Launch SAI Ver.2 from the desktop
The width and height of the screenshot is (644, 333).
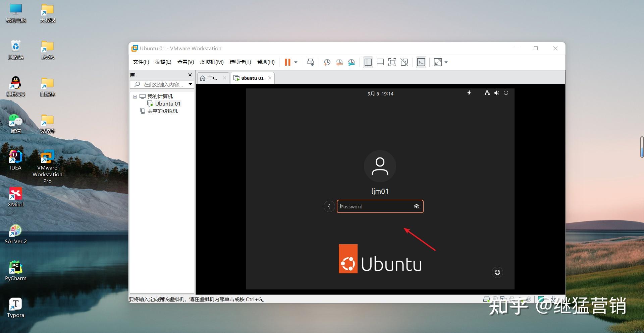(x=16, y=235)
